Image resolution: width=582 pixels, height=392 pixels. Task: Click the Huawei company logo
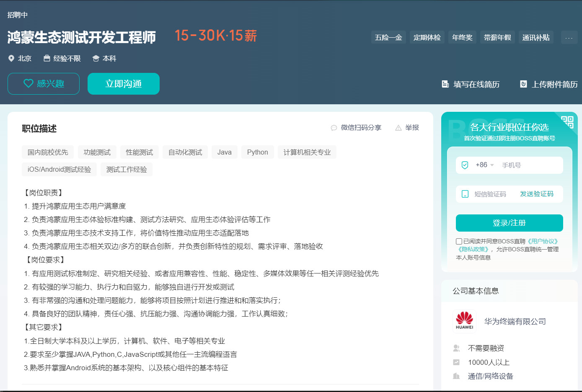point(464,321)
